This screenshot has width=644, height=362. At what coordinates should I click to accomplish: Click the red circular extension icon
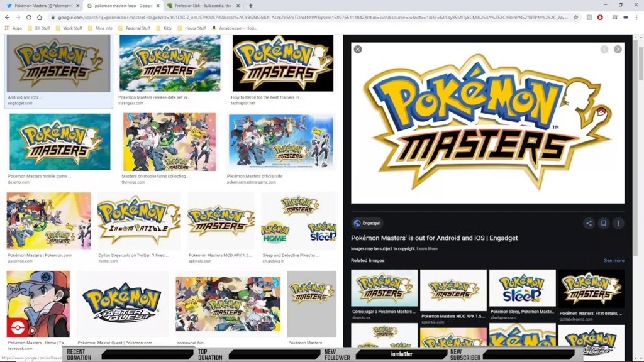pyautogui.click(x=601, y=18)
